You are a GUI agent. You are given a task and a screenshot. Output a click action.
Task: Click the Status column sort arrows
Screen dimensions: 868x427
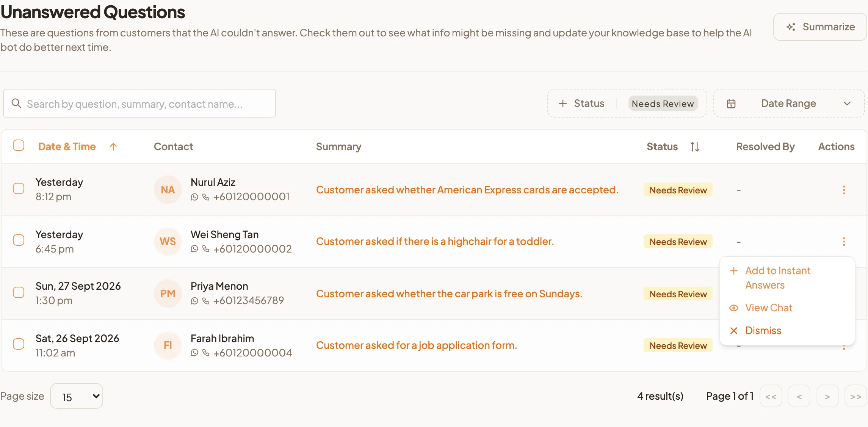tap(694, 147)
